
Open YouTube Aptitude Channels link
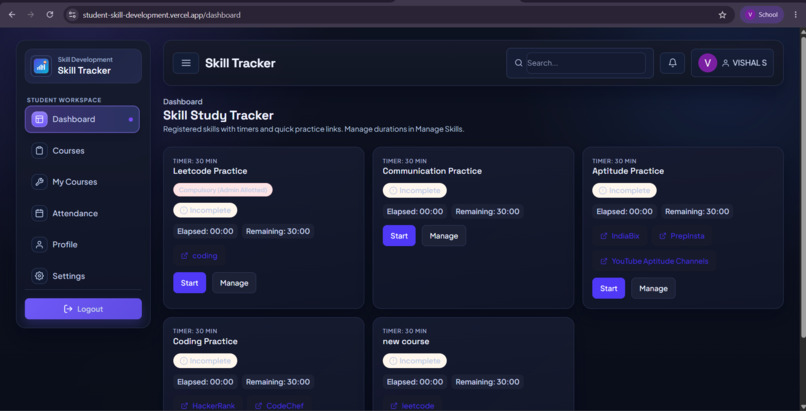pos(654,261)
